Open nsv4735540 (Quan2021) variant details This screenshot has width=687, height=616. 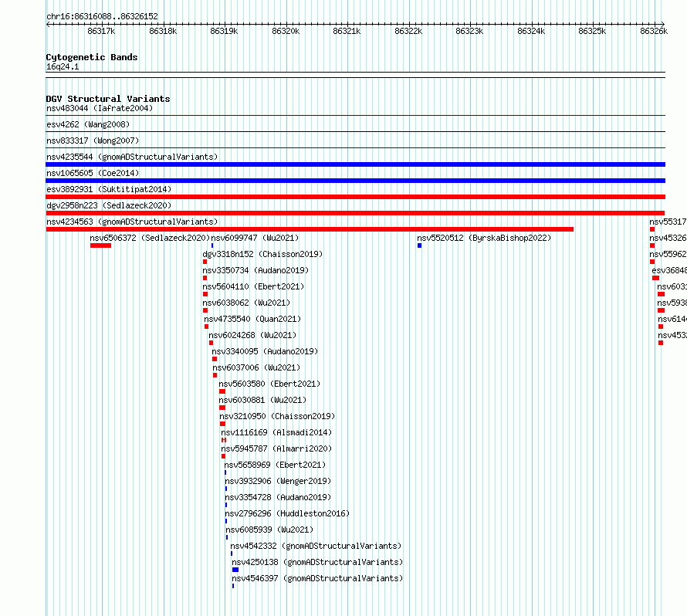pos(252,319)
